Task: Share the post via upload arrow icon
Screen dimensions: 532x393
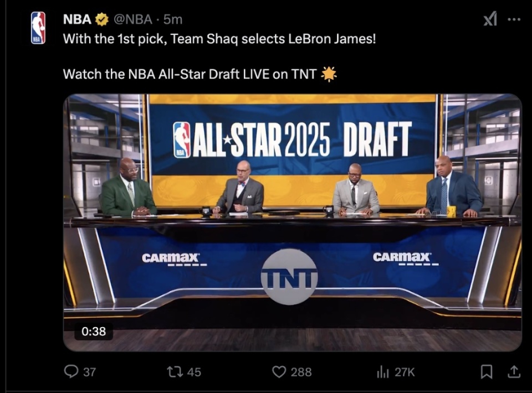Action: click(514, 371)
